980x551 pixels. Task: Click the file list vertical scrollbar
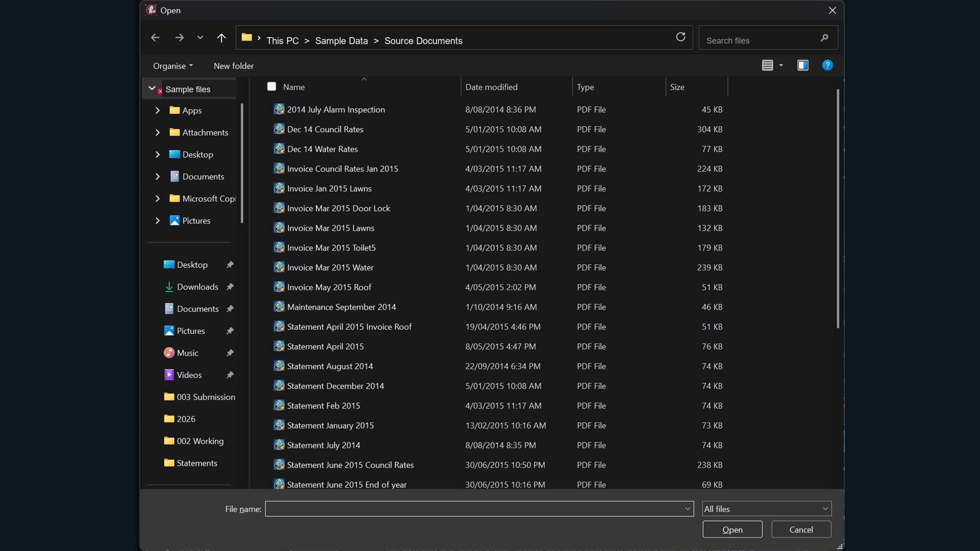[838, 209]
